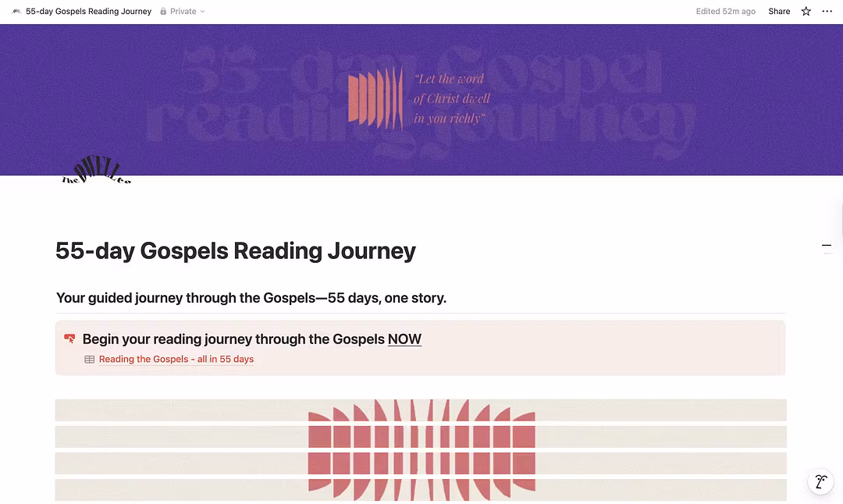Image resolution: width=843 pixels, height=504 pixels.
Task: Click the breadcrumb page title in the top bar
Action: (x=89, y=12)
